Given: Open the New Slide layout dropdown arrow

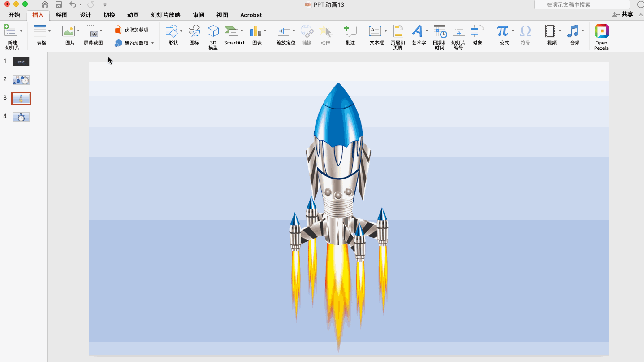Looking at the screenshot, I should point(21,31).
